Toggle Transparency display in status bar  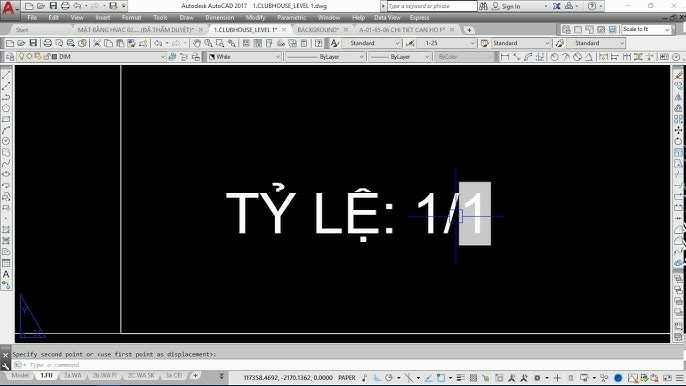(x=473, y=377)
